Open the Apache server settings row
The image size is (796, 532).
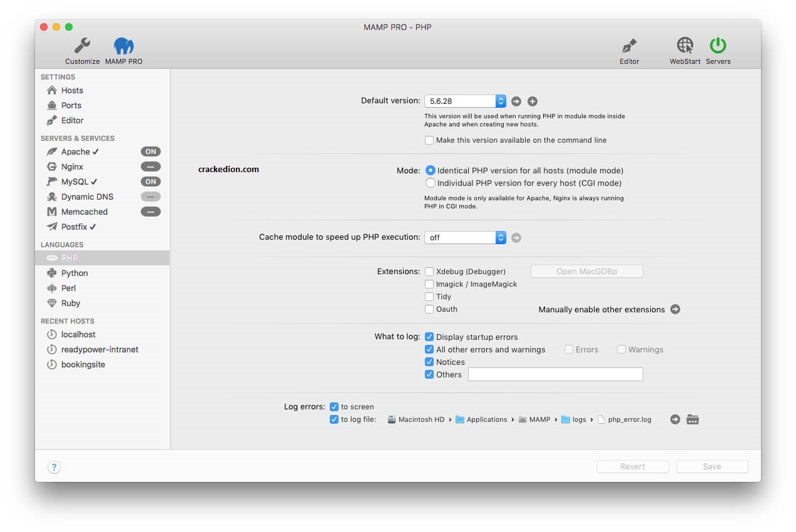[x=102, y=151]
